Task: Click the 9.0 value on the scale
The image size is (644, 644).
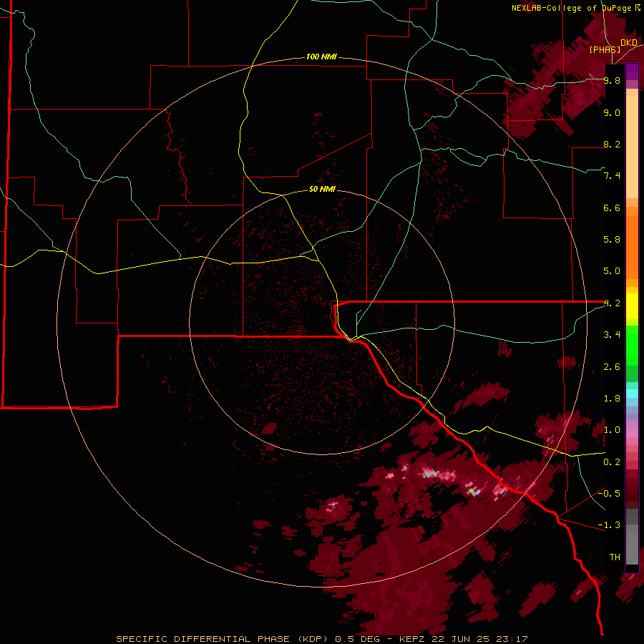Action: click(612, 112)
